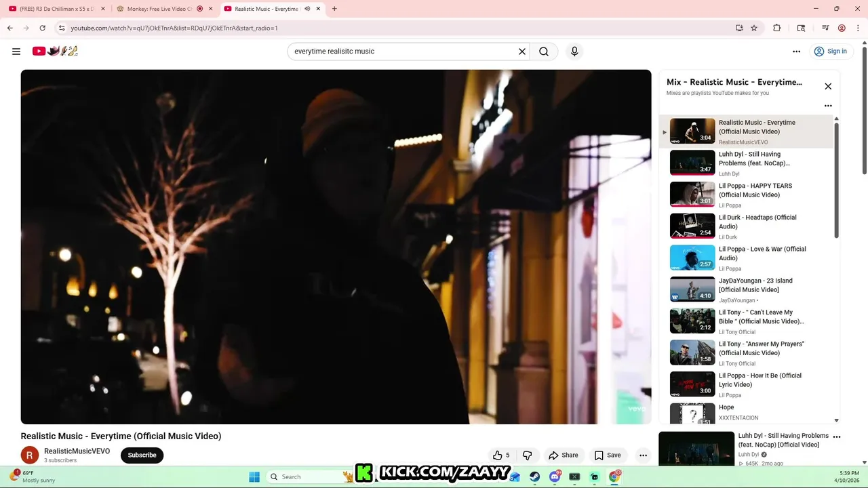Play JayDaYoungan 23 Island from playlist

tap(746, 289)
